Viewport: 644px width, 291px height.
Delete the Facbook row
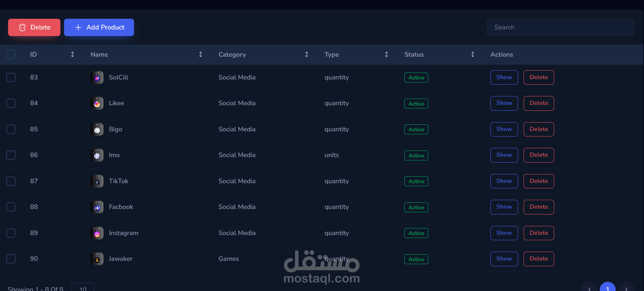(539, 207)
